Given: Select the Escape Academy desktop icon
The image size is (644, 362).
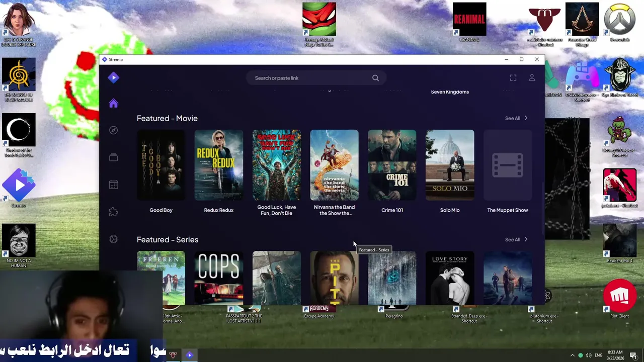Looking at the screenshot, I should (x=319, y=312).
